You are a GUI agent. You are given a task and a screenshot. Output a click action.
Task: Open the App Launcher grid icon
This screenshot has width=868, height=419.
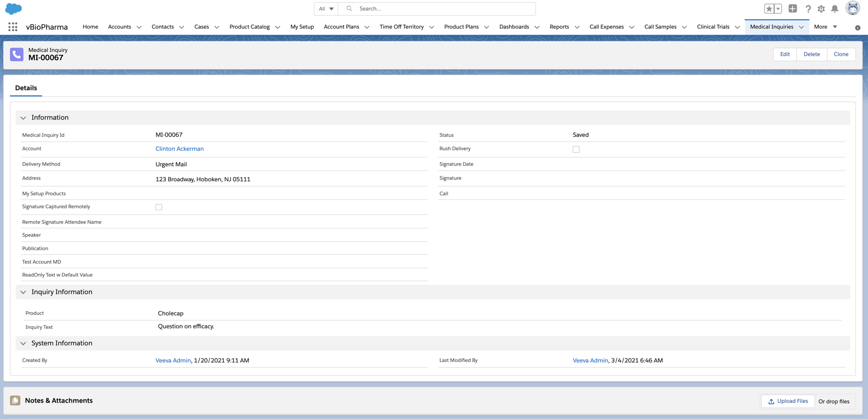click(x=13, y=27)
